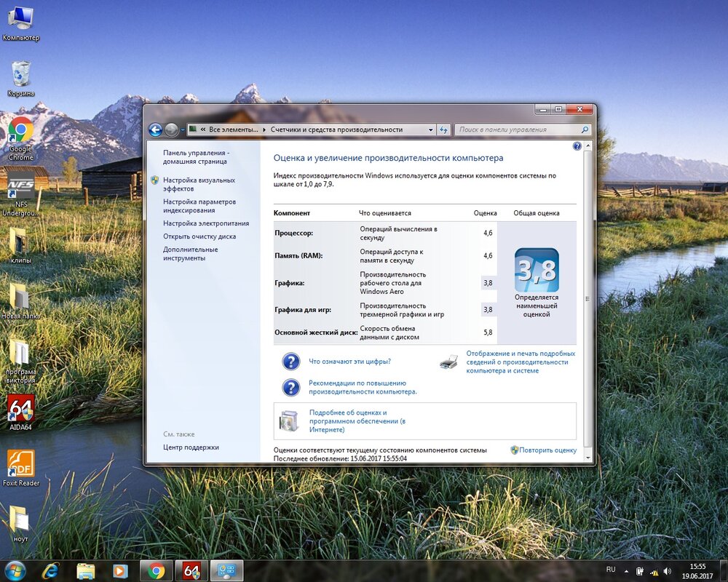Expand the address bar history dropdown

click(x=430, y=129)
